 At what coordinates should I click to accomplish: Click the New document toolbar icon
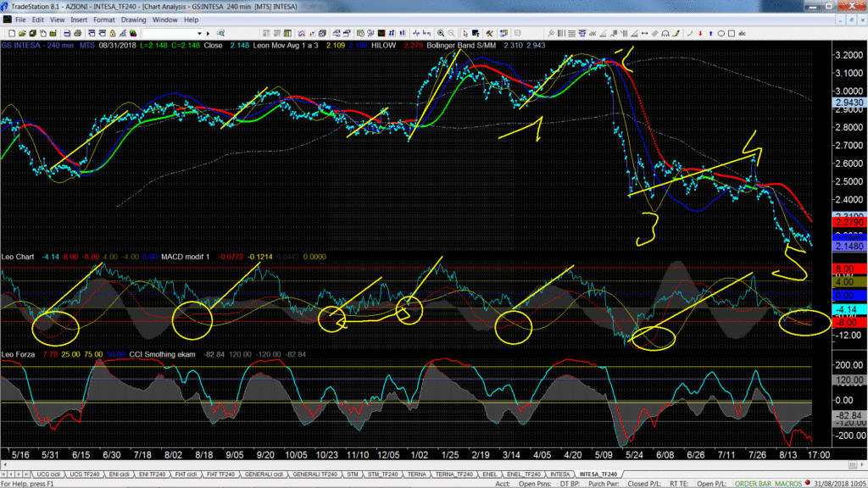coord(12,33)
